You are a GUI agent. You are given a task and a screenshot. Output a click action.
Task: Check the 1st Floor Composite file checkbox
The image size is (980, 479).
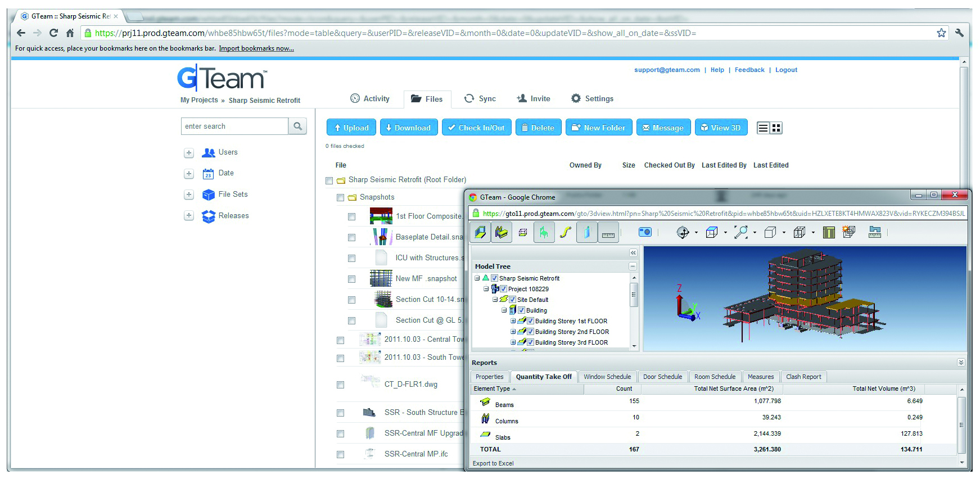[x=351, y=216]
